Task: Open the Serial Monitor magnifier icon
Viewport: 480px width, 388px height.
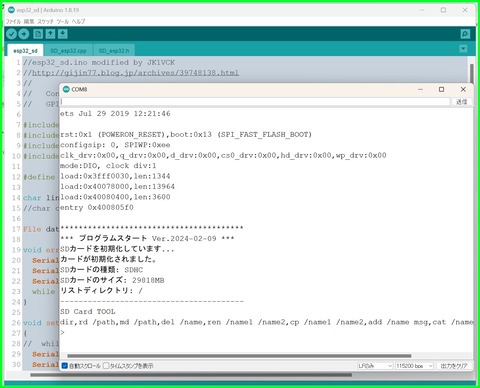Action: click(x=465, y=34)
